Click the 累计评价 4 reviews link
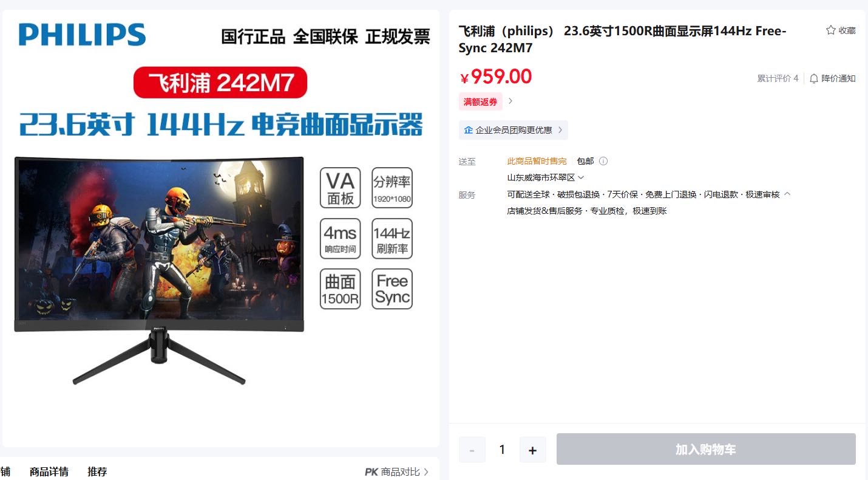The height and width of the screenshot is (480, 868). pos(778,78)
